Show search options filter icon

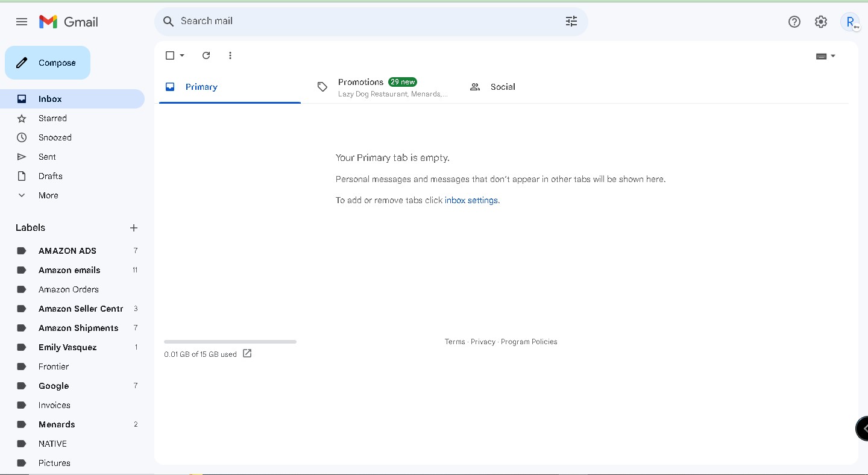point(571,21)
